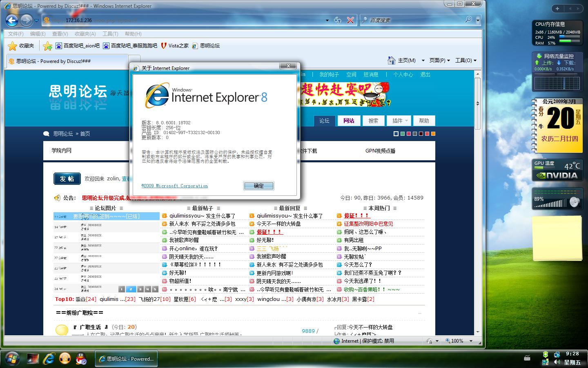Select slide 2 in forum picture pager
The width and height of the screenshot is (588, 368).
coord(131,289)
